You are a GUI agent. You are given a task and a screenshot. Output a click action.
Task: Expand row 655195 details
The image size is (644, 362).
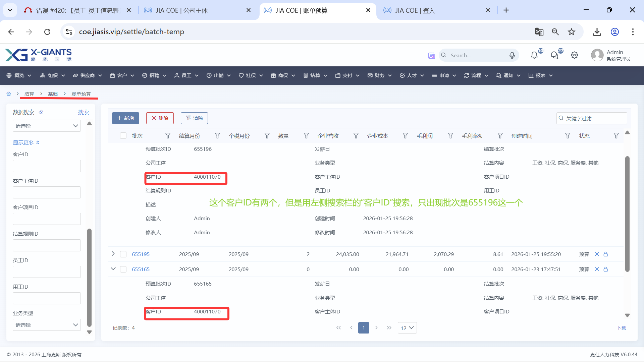(x=113, y=254)
